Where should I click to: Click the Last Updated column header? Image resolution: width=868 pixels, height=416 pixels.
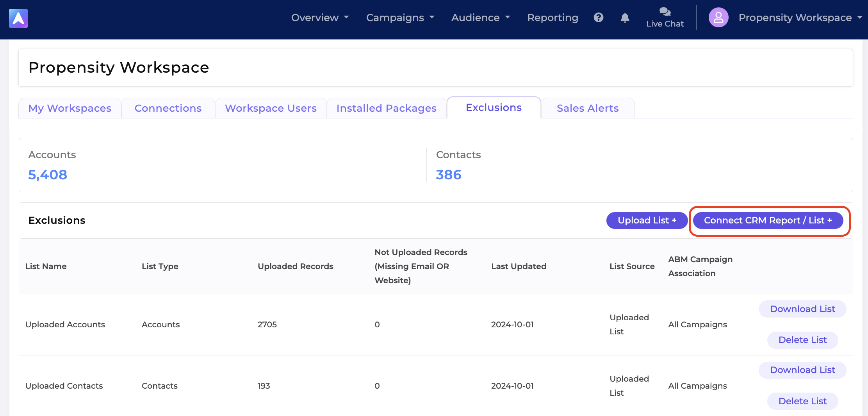click(x=519, y=266)
